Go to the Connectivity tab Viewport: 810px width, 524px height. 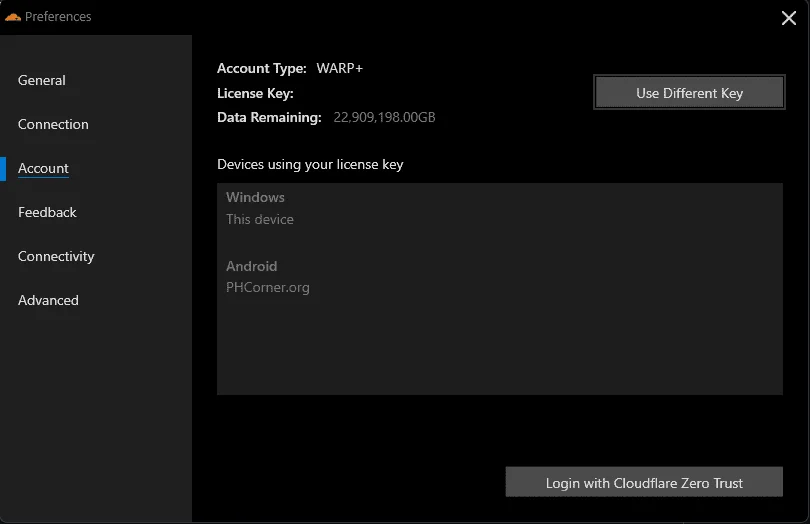click(56, 256)
